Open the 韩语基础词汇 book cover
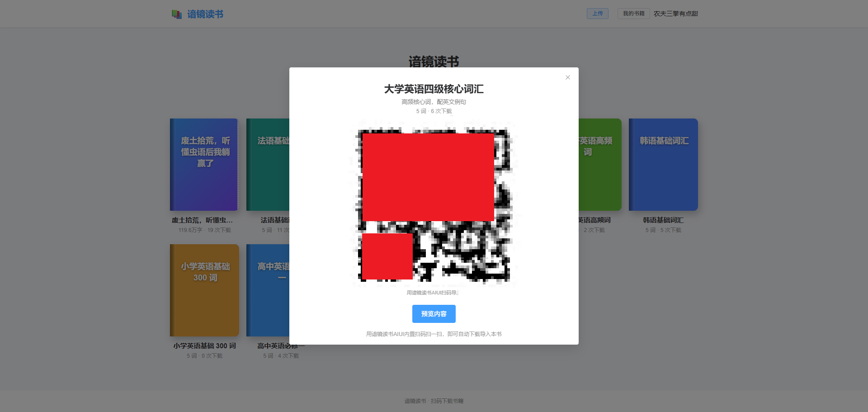Viewport: 868px width, 412px height. [663, 165]
